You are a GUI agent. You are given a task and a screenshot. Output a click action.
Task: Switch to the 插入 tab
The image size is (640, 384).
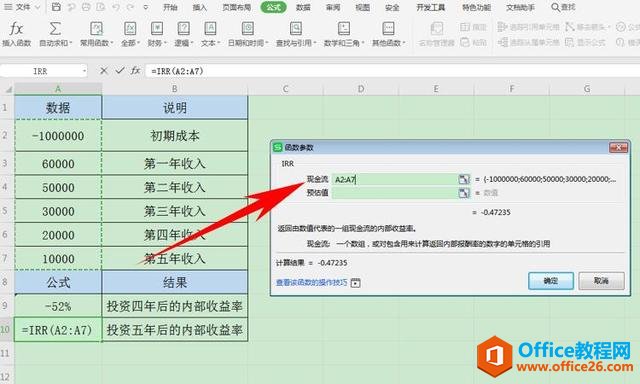pos(200,7)
